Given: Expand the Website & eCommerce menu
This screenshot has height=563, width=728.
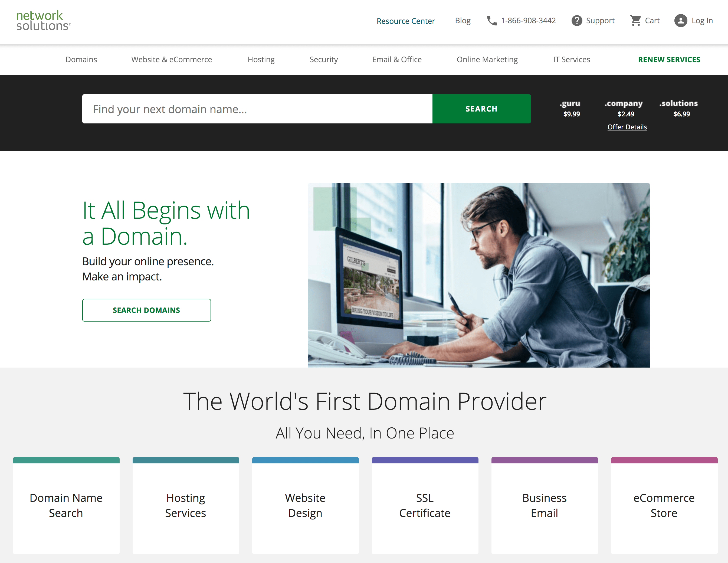Looking at the screenshot, I should (x=171, y=60).
